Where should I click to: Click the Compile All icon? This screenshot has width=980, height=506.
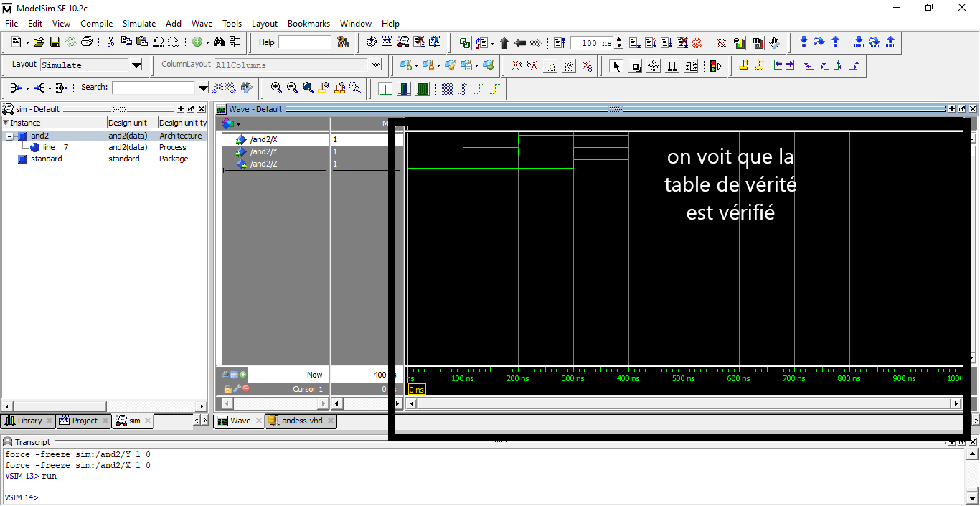[x=387, y=42]
